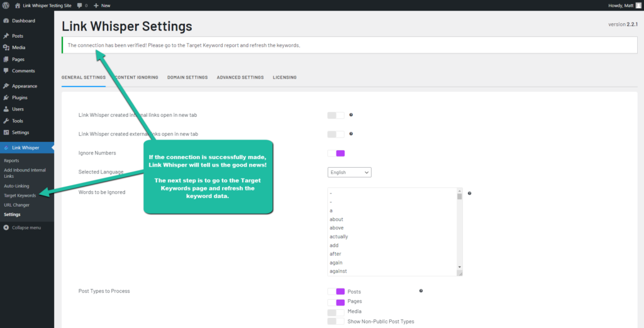Image resolution: width=644 pixels, height=328 pixels.
Task: Click the Pages icon in sidebar
Action: click(x=6, y=59)
